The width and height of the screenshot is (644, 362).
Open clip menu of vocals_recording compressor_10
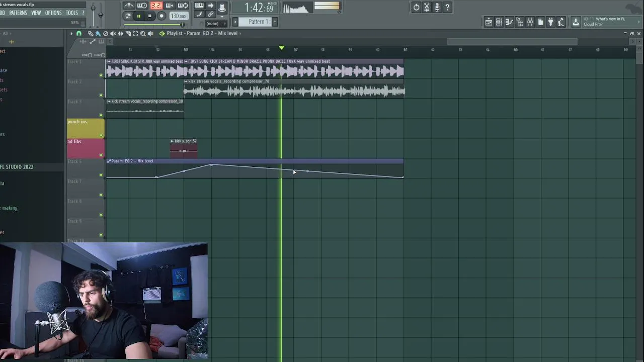click(109, 101)
